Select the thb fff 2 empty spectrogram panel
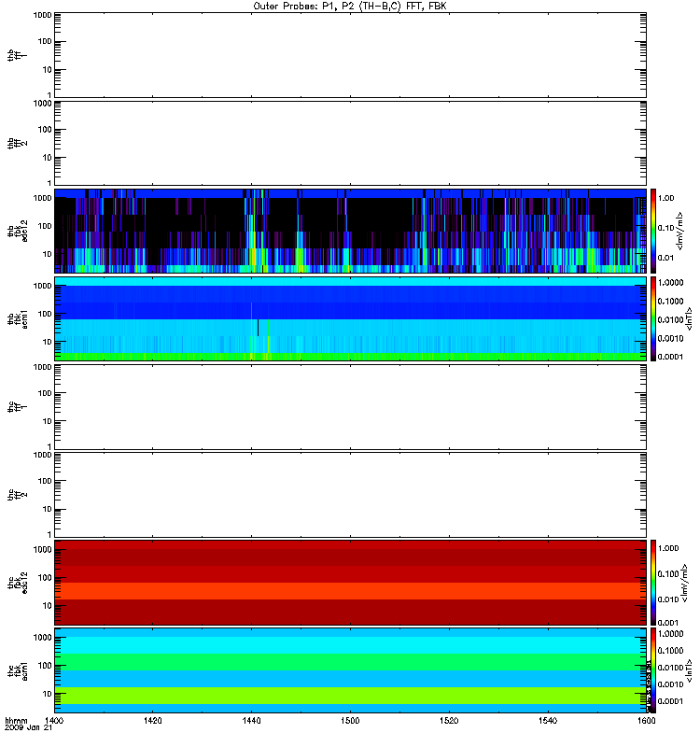This screenshot has height=747, width=700. pyautogui.click(x=350, y=143)
